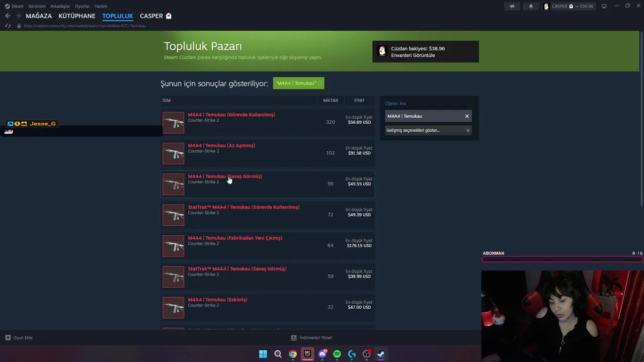Open the Görünüm menu
644x362 pixels.
point(37,6)
